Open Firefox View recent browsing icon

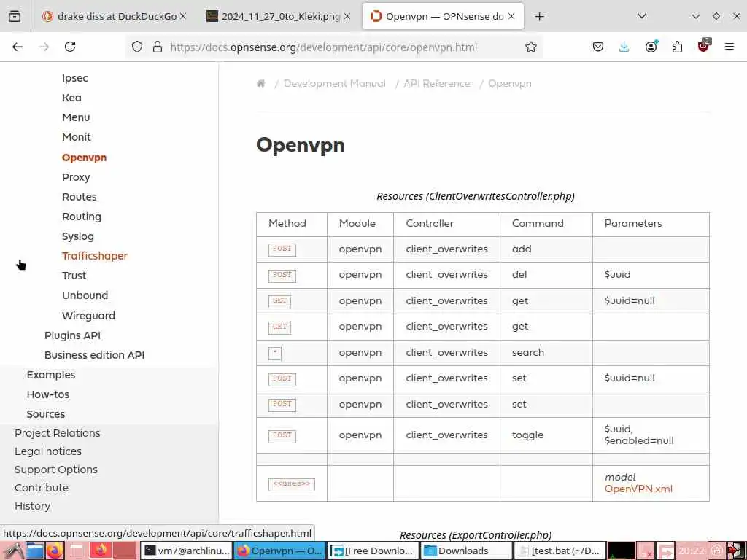point(15,16)
